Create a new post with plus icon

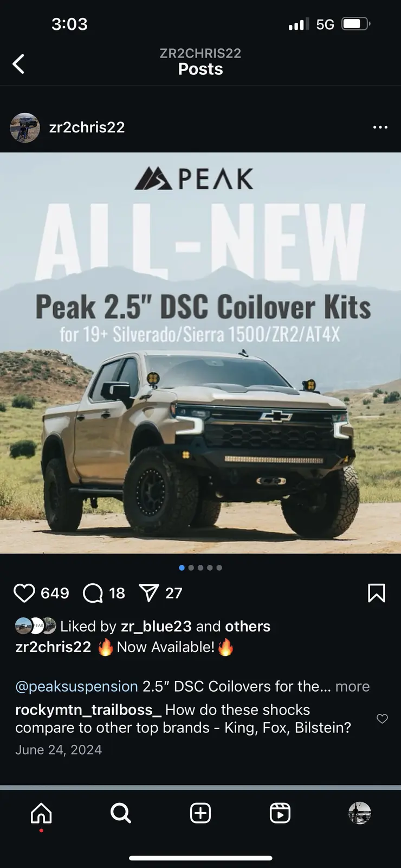click(x=200, y=813)
